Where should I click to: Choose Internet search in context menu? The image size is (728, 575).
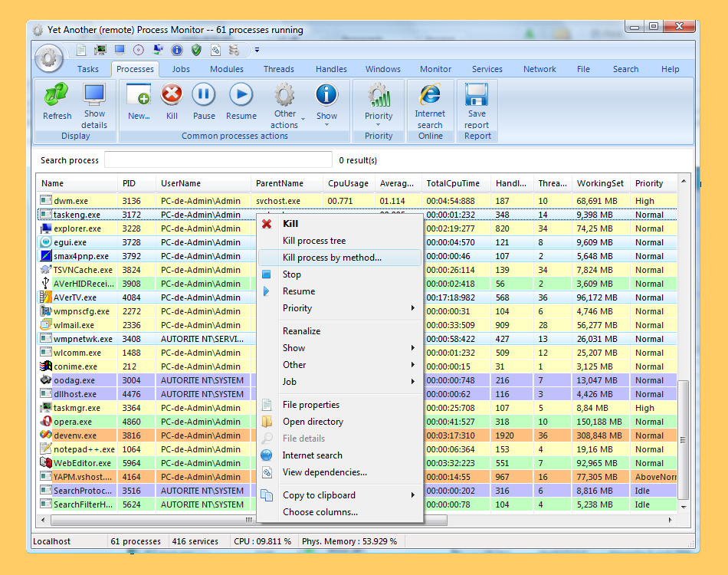click(339, 455)
